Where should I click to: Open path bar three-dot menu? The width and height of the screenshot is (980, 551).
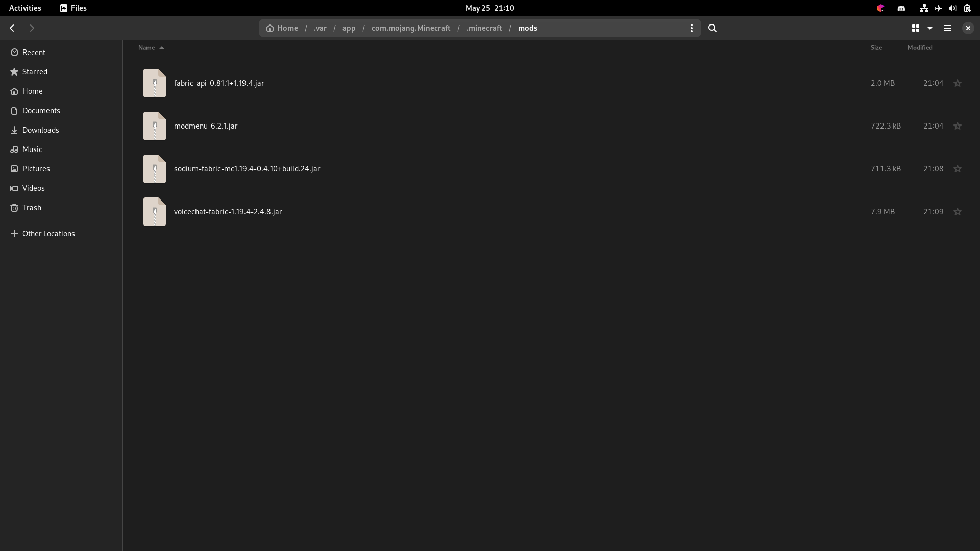point(692,28)
